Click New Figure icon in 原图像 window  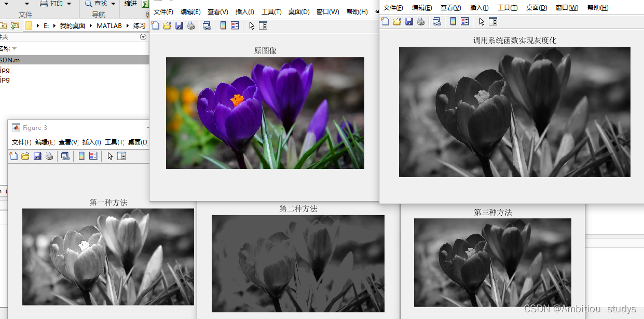pos(155,25)
